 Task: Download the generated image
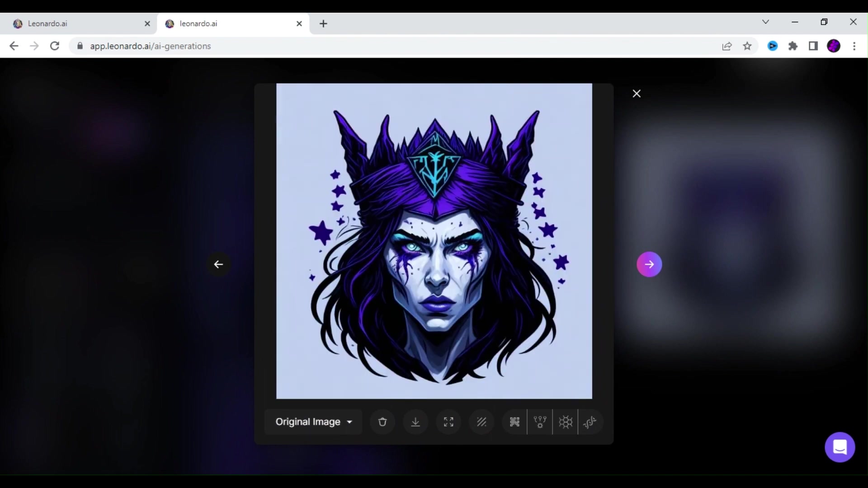(415, 422)
